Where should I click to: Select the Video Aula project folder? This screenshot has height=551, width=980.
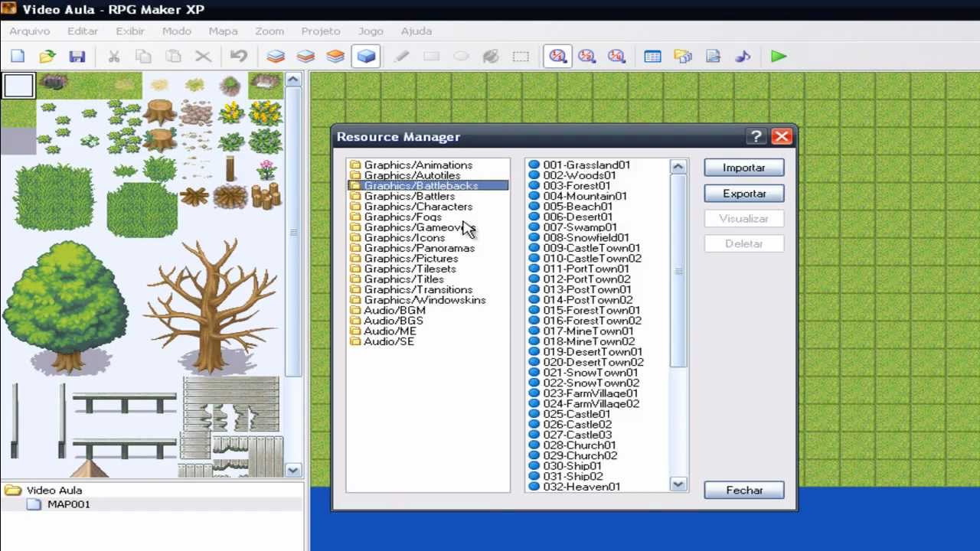point(54,491)
